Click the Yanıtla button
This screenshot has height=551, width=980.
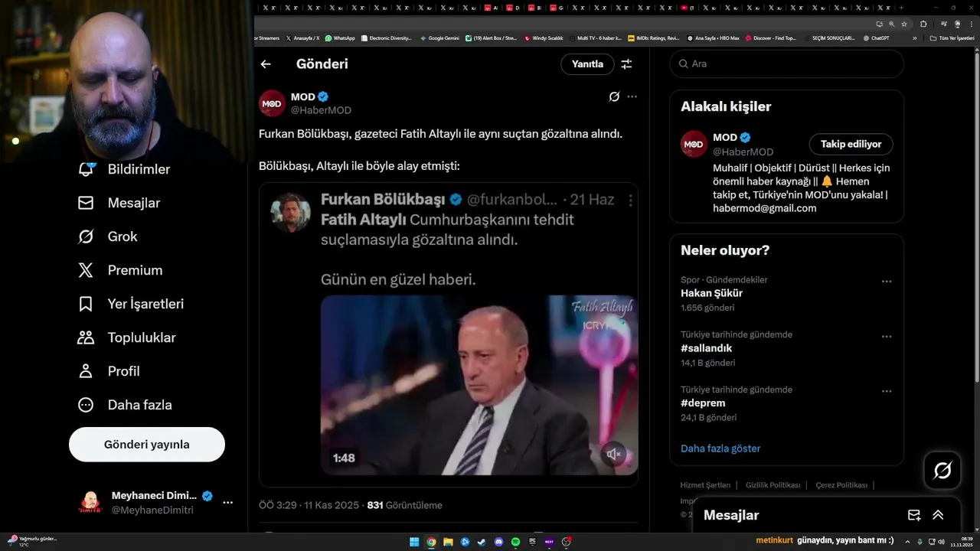coord(587,64)
